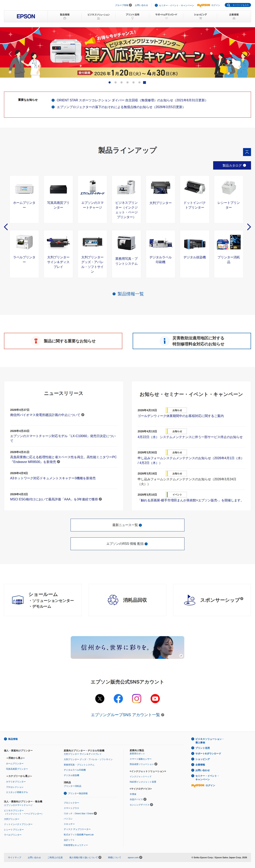Select the sixth hero carousel dot

coord(139,82)
